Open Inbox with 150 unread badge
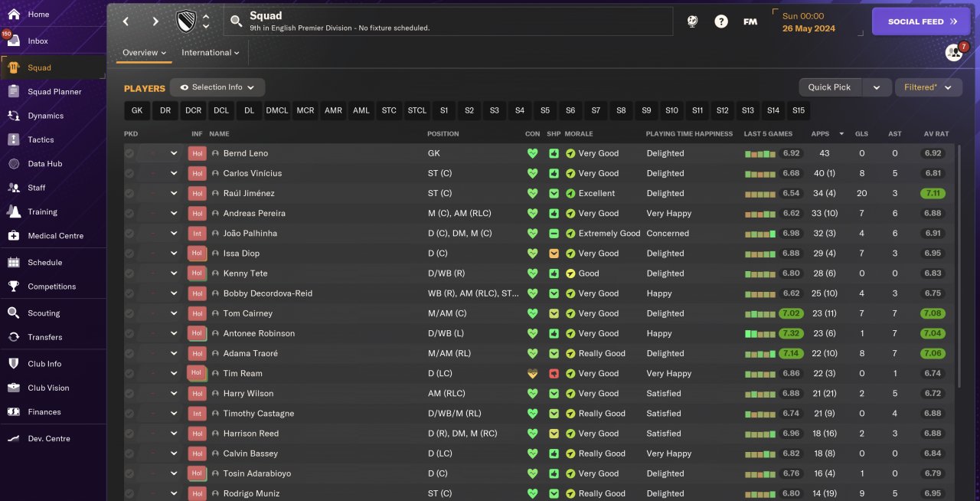Image resolution: width=980 pixels, height=501 pixels. click(14, 41)
